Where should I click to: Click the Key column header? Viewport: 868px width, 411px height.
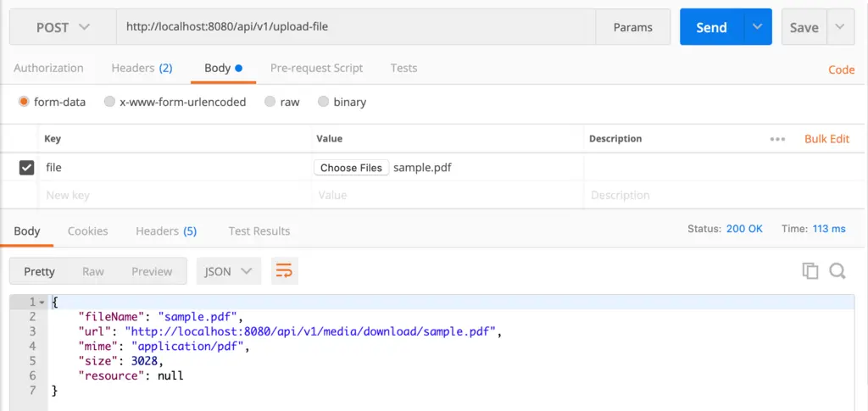click(52, 139)
